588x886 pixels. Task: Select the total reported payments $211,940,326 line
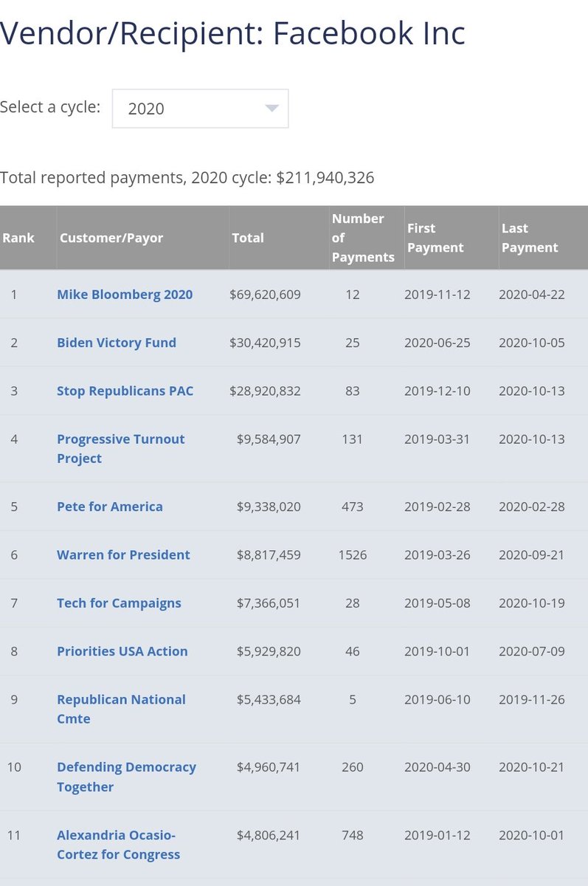click(187, 178)
